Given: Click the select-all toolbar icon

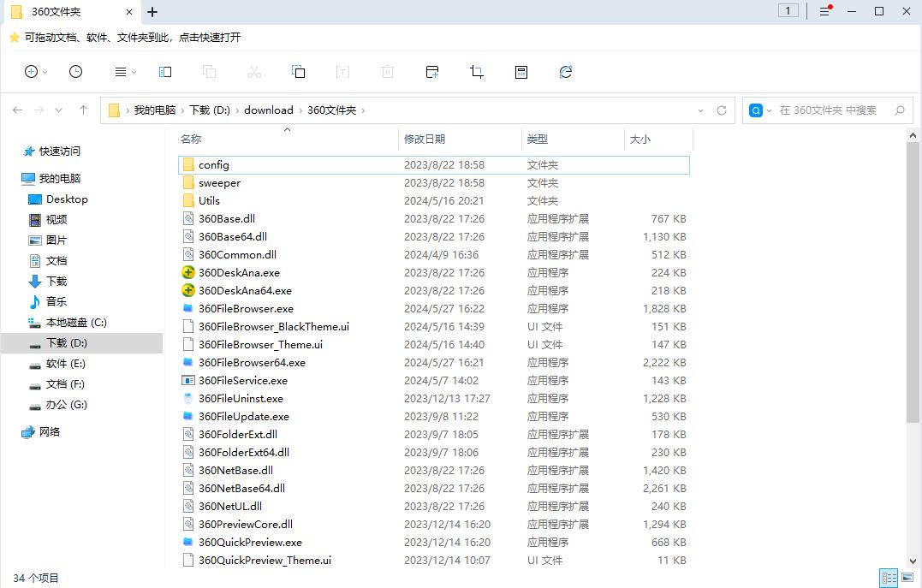Looking at the screenshot, I should 299,72.
